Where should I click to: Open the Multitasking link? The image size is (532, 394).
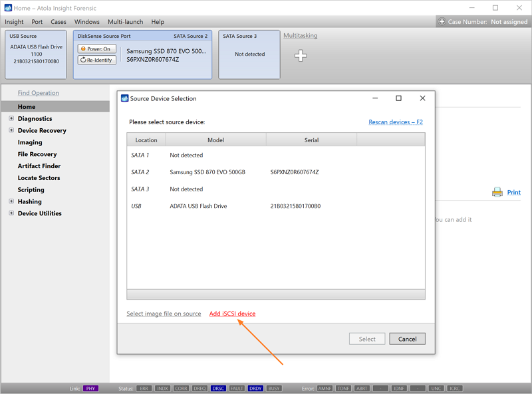tap(301, 36)
